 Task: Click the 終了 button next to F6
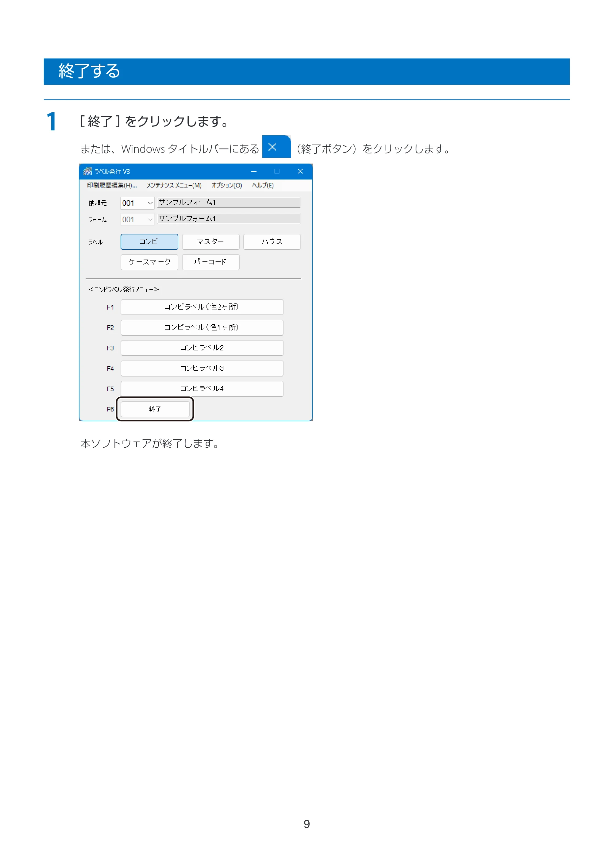coord(155,409)
